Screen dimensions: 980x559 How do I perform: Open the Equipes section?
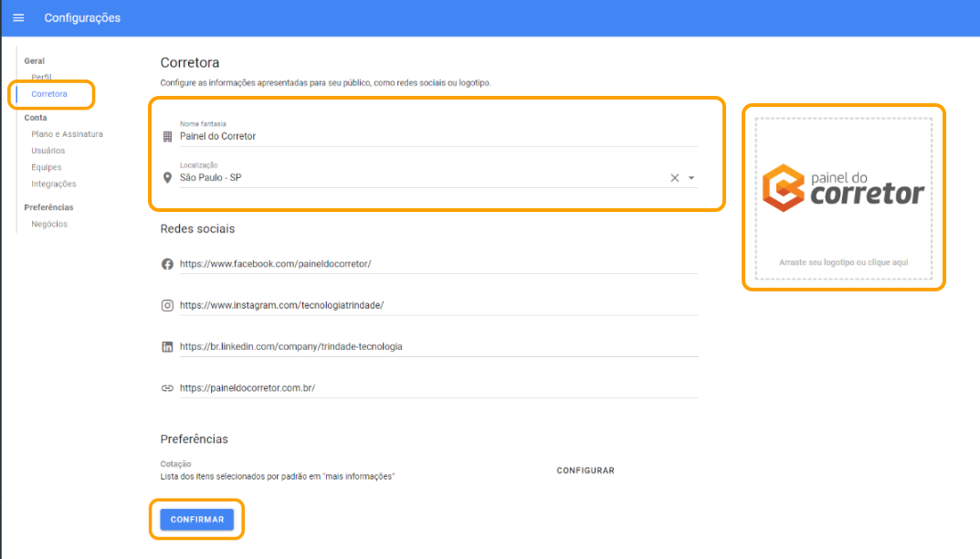click(x=47, y=167)
